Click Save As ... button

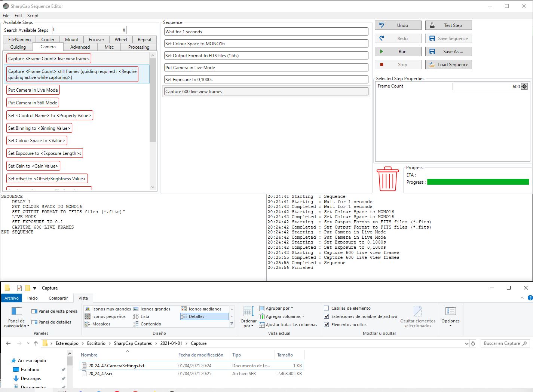pos(448,52)
